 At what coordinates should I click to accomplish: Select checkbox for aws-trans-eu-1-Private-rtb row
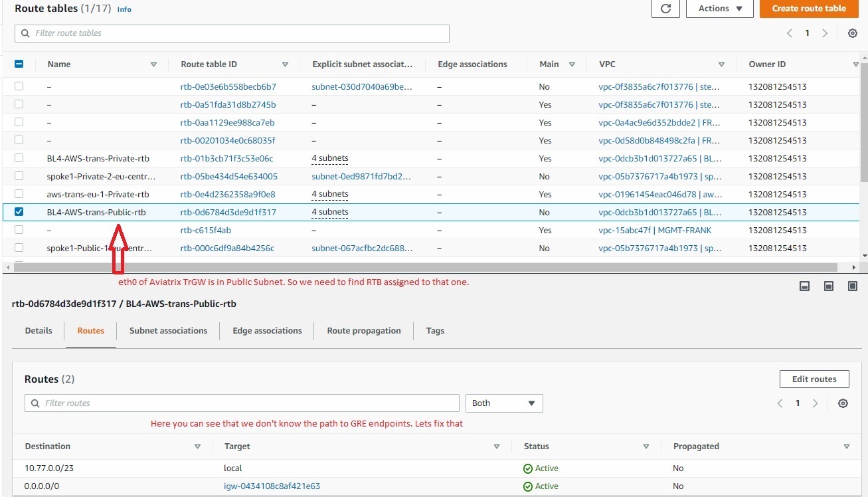pyautogui.click(x=19, y=194)
